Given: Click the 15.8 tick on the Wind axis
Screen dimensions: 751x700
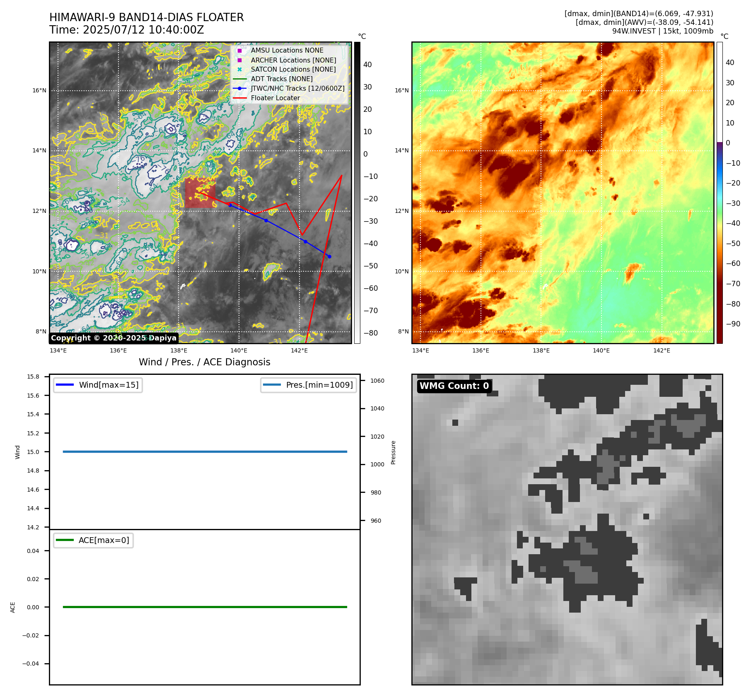Looking at the screenshot, I should click(33, 377).
